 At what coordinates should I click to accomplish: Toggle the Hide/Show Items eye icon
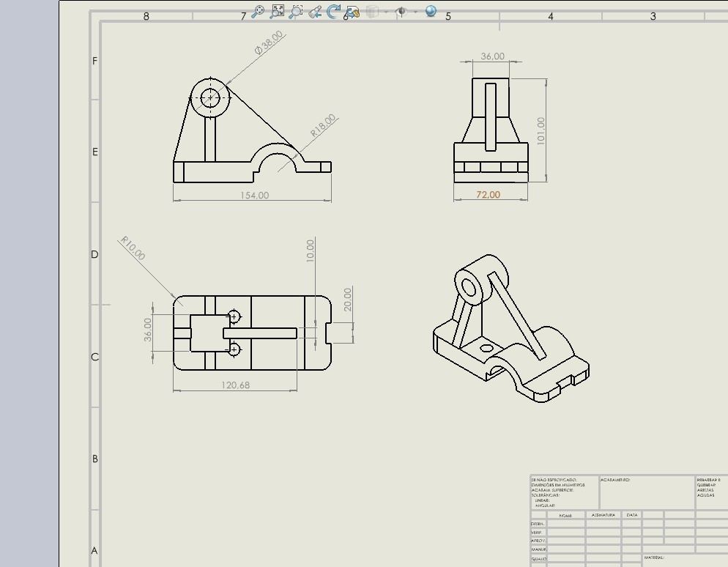[x=401, y=12]
